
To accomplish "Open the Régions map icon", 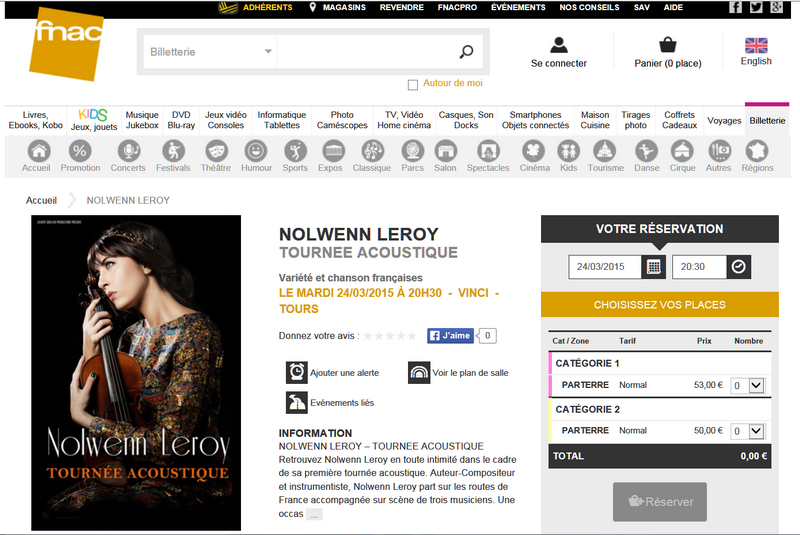I will click(x=757, y=151).
